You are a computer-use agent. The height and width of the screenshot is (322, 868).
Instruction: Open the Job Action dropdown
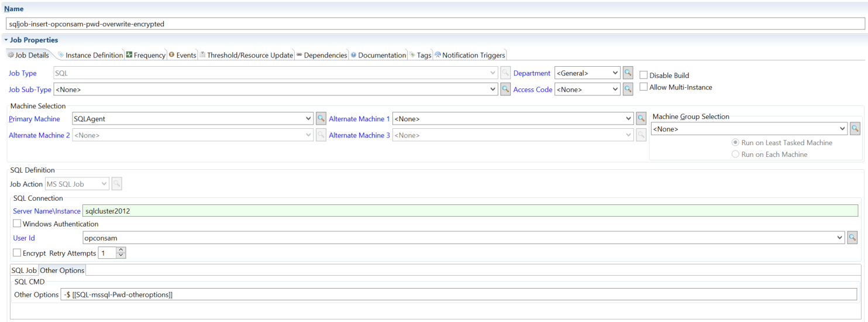click(105, 184)
